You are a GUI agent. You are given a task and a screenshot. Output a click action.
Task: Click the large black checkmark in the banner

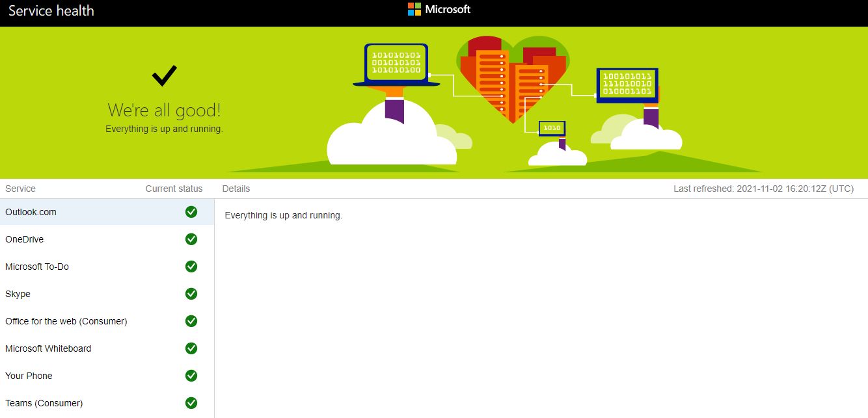(x=165, y=75)
